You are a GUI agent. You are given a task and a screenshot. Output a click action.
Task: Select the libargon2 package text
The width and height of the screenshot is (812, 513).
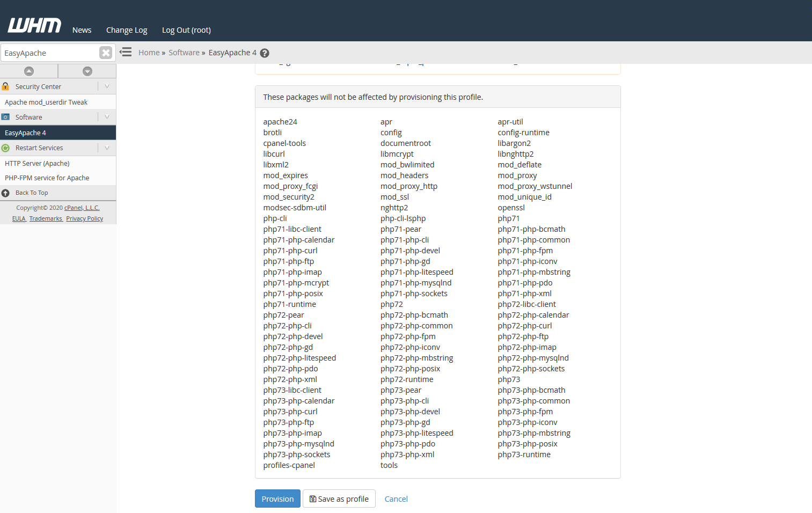point(514,143)
